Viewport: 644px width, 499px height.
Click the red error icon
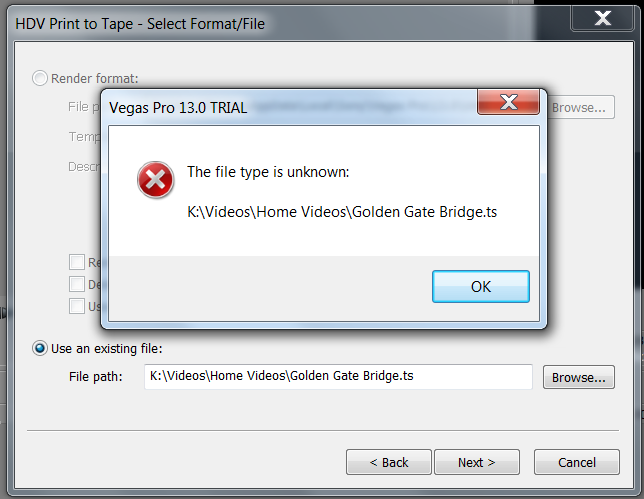[x=155, y=179]
